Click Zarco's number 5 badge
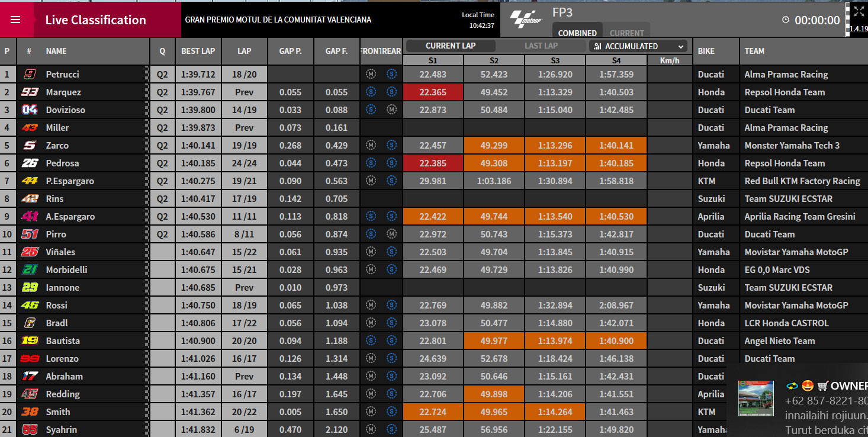Viewport: 868px width, 437px height. pyautogui.click(x=30, y=145)
